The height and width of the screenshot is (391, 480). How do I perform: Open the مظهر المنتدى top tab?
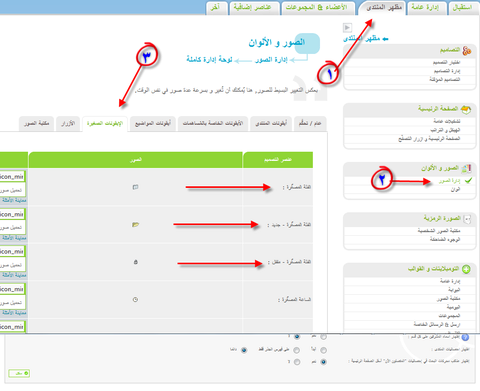coord(383,8)
